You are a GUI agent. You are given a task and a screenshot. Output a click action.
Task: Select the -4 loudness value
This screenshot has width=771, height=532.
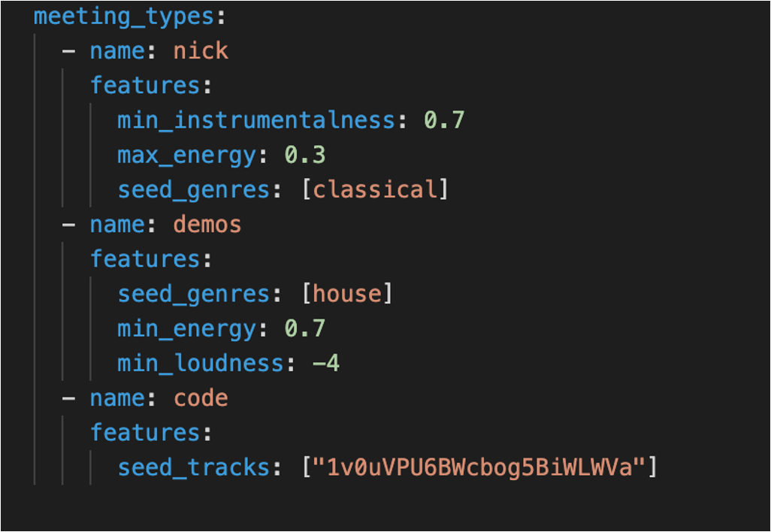point(326,364)
